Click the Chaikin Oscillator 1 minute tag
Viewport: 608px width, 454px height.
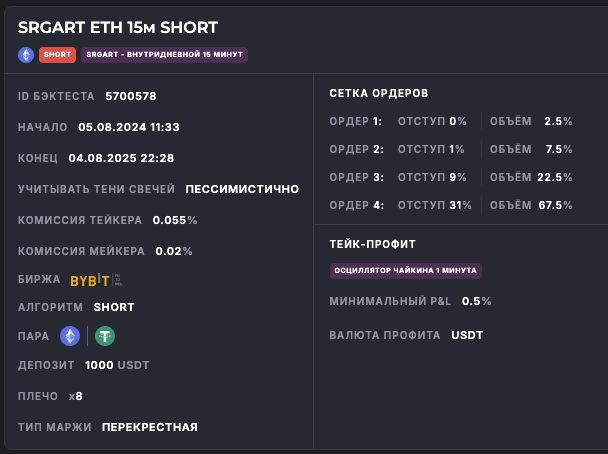tap(406, 271)
